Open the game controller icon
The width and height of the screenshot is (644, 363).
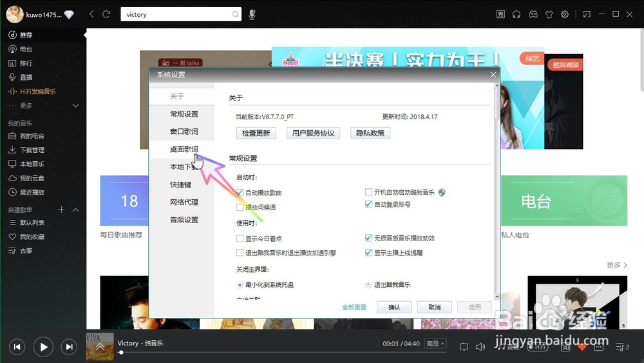(x=533, y=14)
